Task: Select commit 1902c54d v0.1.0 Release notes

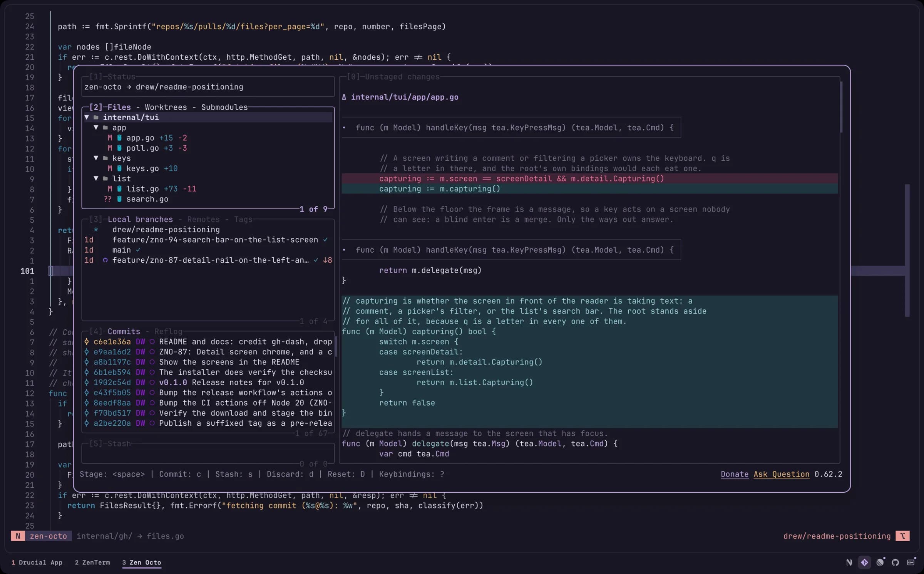Action: click(x=208, y=383)
